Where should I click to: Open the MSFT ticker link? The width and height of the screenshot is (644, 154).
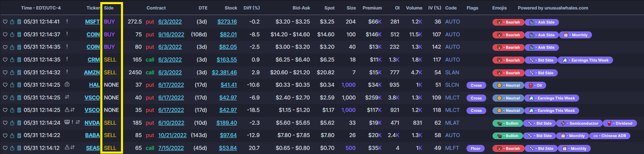coord(92,22)
